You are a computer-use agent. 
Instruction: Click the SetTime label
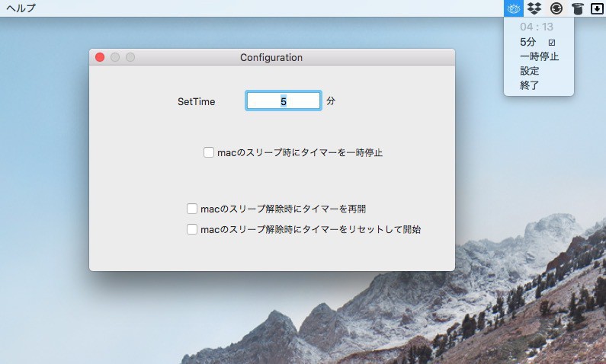click(197, 101)
